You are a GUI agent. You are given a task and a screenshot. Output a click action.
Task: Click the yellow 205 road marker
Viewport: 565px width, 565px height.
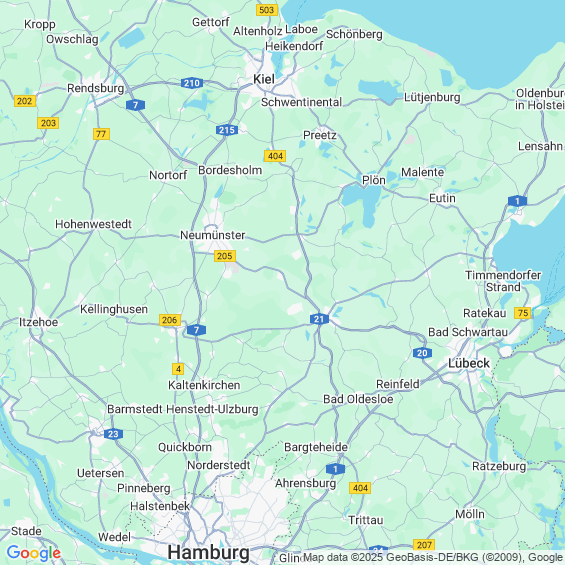(x=225, y=256)
